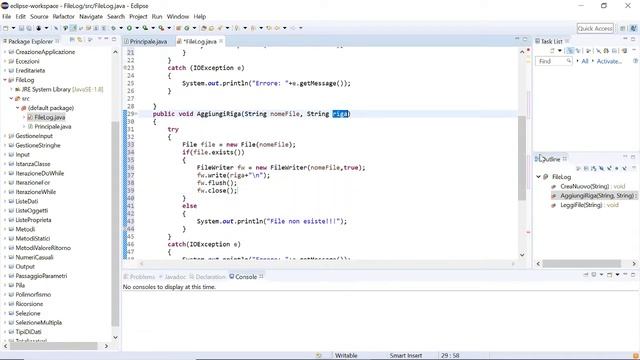Collapse the FileLog project in Package Explorer
Viewport: 640px width, 360px height.
tap(5, 80)
